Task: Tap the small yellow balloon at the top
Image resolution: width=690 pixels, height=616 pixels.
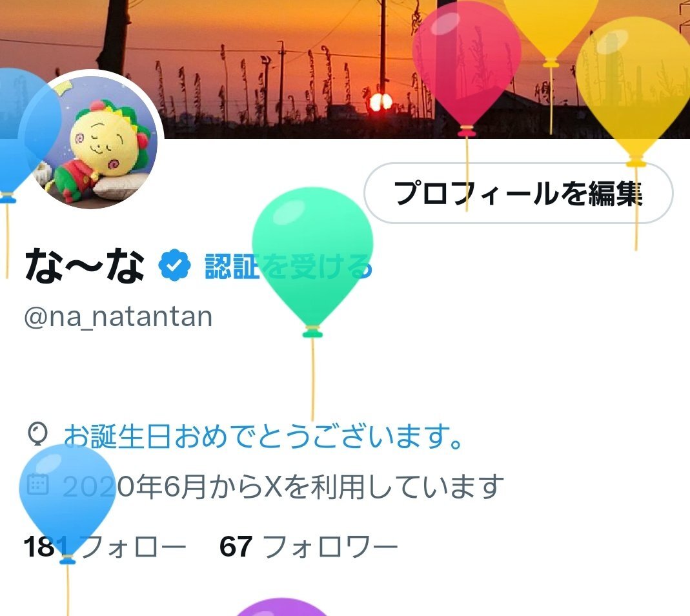Action: pyautogui.click(x=550, y=28)
